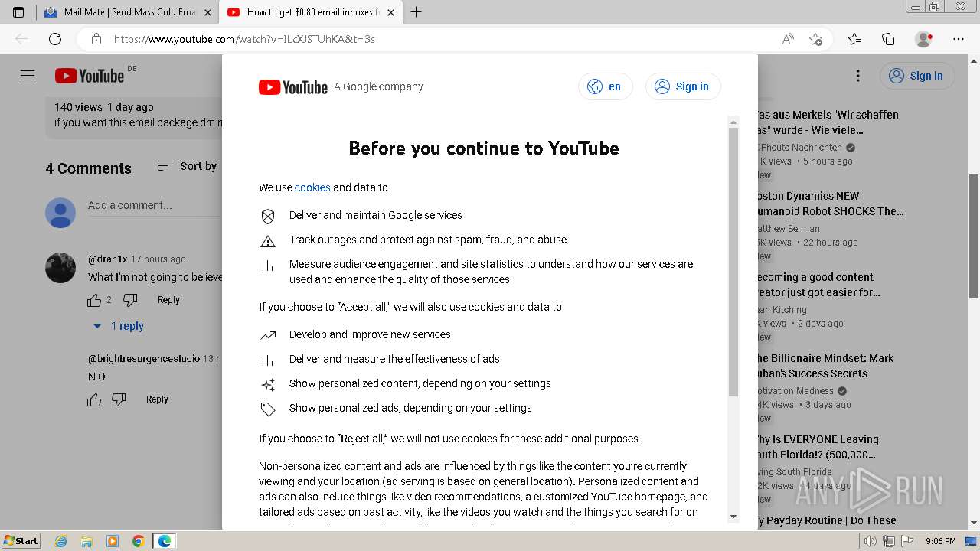Open the Boston Dynamics NEW Humanoid Robot video
Image resolution: width=980 pixels, height=551 pixels.
pyautogui.click(x=831, y=204)
